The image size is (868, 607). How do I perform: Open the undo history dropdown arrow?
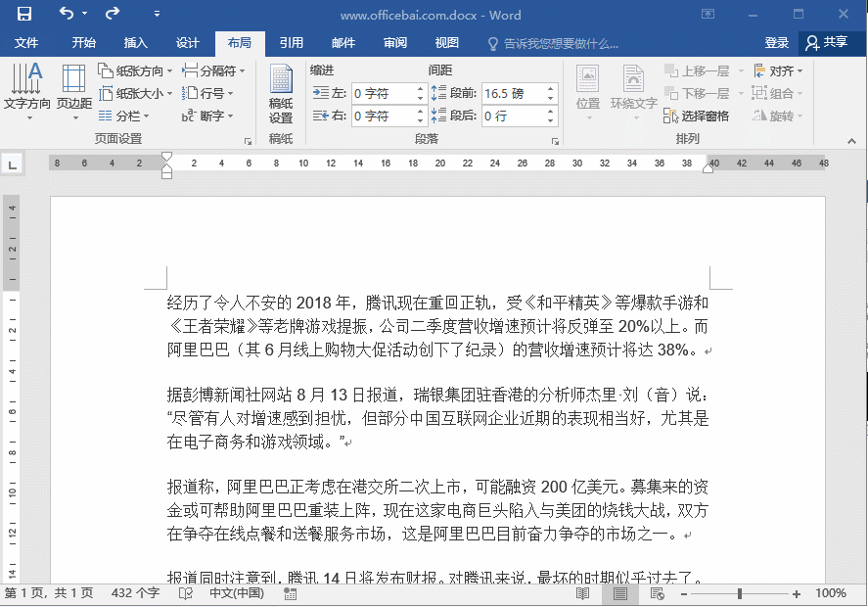click(85, 14)
